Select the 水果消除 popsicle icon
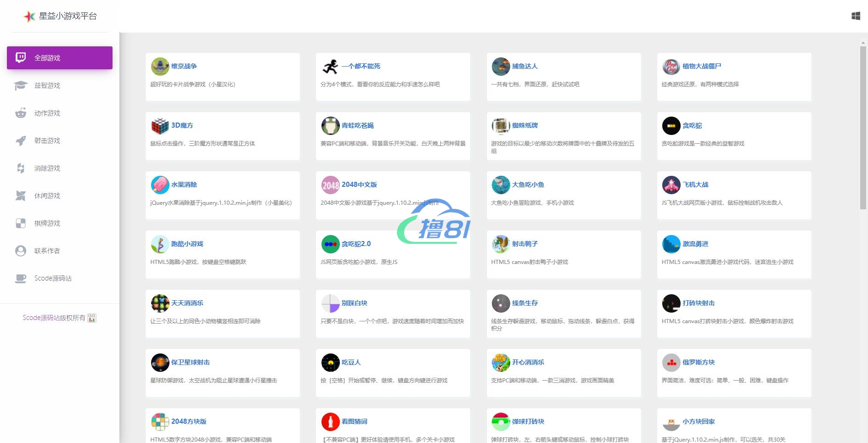 pyautogui.click(x=160, y=185)
